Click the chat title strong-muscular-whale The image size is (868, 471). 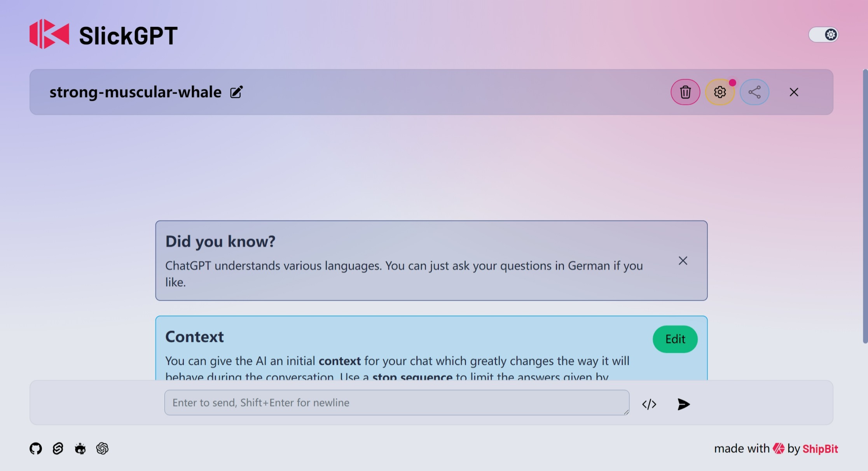(135, 92)
